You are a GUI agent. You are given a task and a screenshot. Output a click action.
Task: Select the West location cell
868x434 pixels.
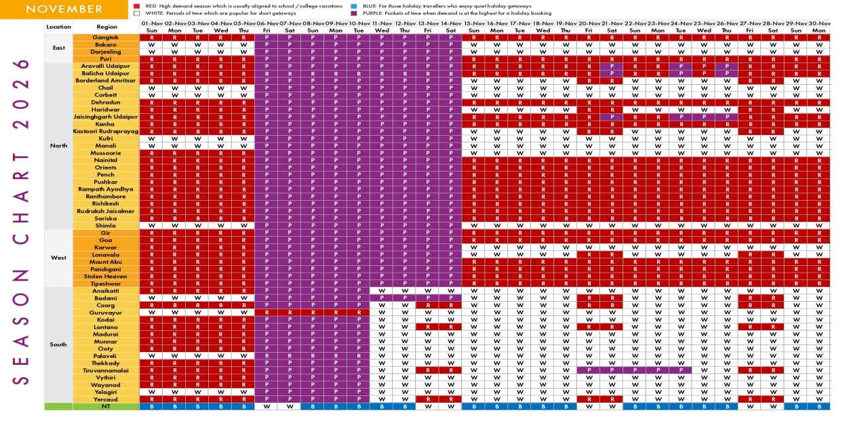pos(58,258)
